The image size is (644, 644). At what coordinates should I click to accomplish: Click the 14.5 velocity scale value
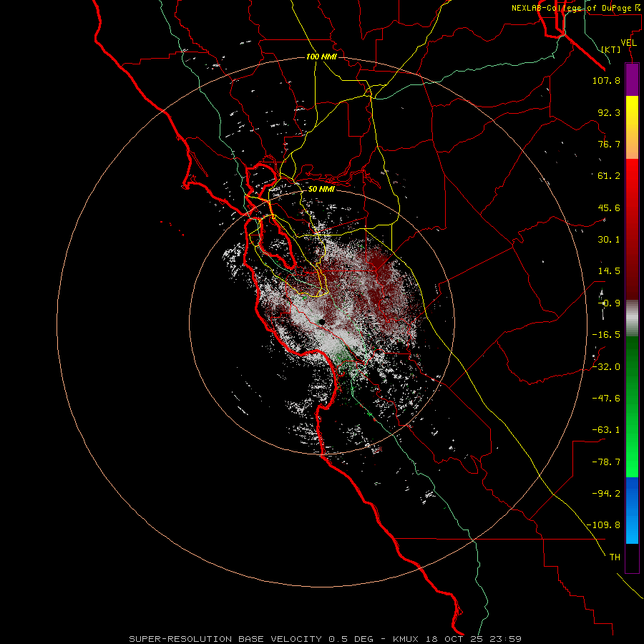(609, 271)
